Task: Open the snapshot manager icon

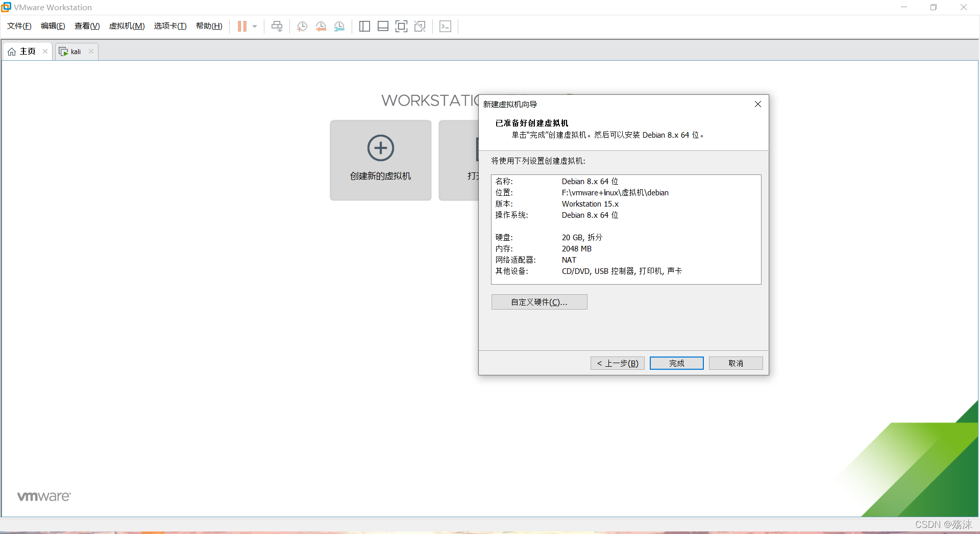Action: 339,27
